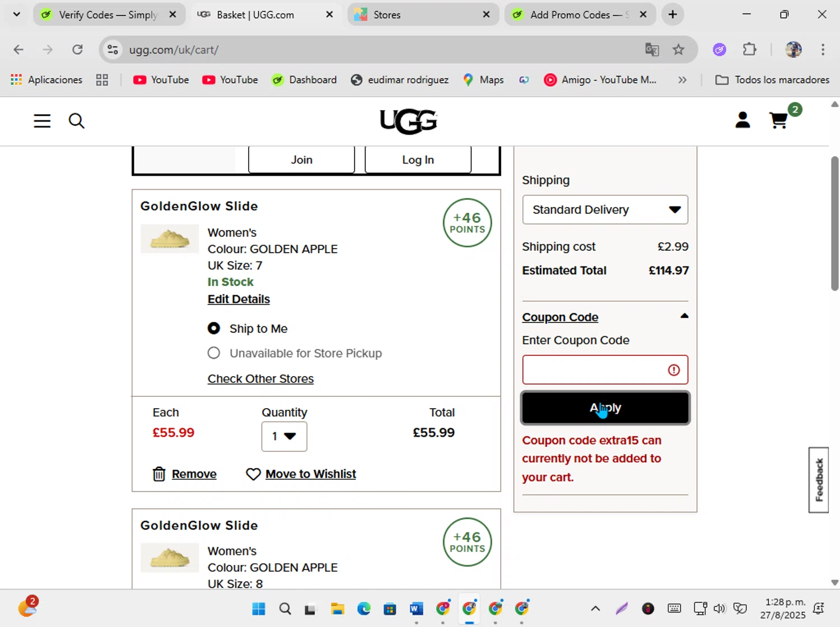Collapse the Coupon Code section arrow
The height and width of the screenshot is (627, 840).
tap(684, 316)
